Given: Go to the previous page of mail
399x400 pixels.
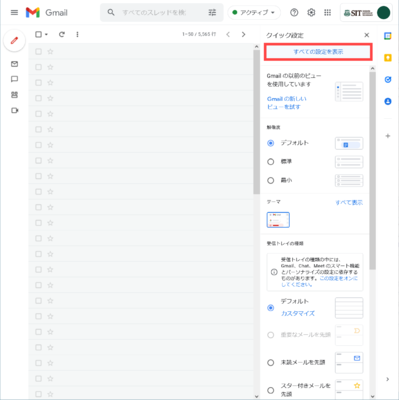Looking at the screenshot, I should coord(228,34).
